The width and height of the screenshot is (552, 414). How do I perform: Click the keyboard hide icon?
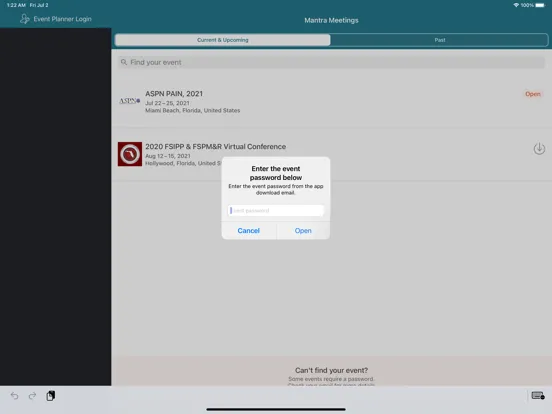click(538, 396)
